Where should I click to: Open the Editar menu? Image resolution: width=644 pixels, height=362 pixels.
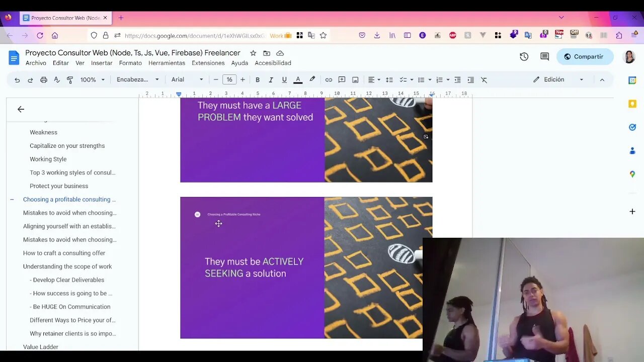61,63
